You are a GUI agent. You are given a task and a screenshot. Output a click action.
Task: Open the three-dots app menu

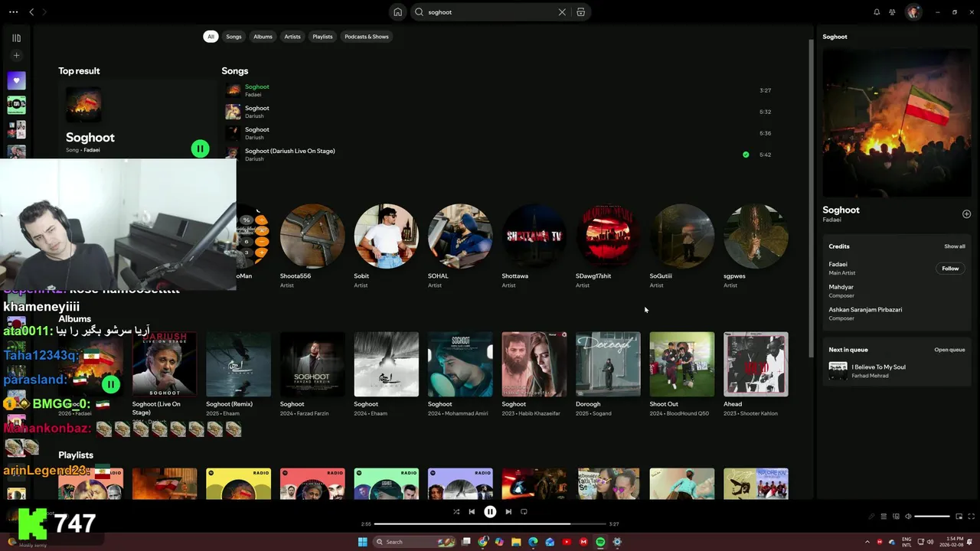(13, 12)
